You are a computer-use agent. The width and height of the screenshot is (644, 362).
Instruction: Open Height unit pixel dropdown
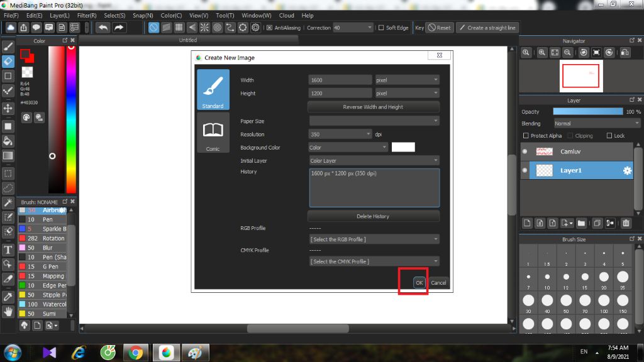pos(407,93)
